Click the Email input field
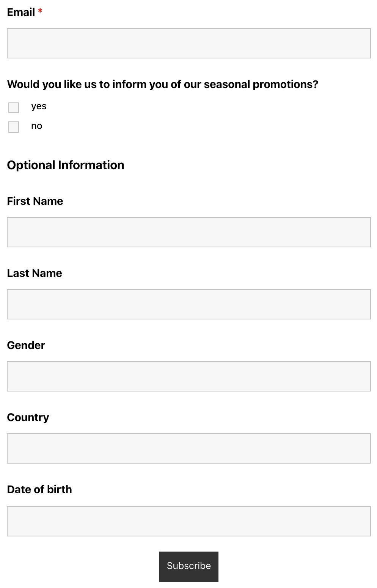Viewport: 377px width, 588px height. tap(188, 43)
